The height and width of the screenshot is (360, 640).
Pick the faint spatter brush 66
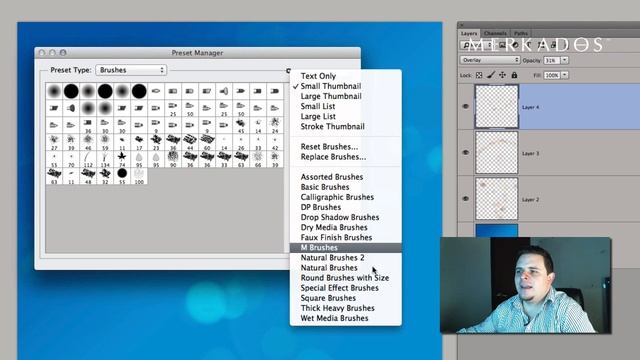[x=258, y=158]
